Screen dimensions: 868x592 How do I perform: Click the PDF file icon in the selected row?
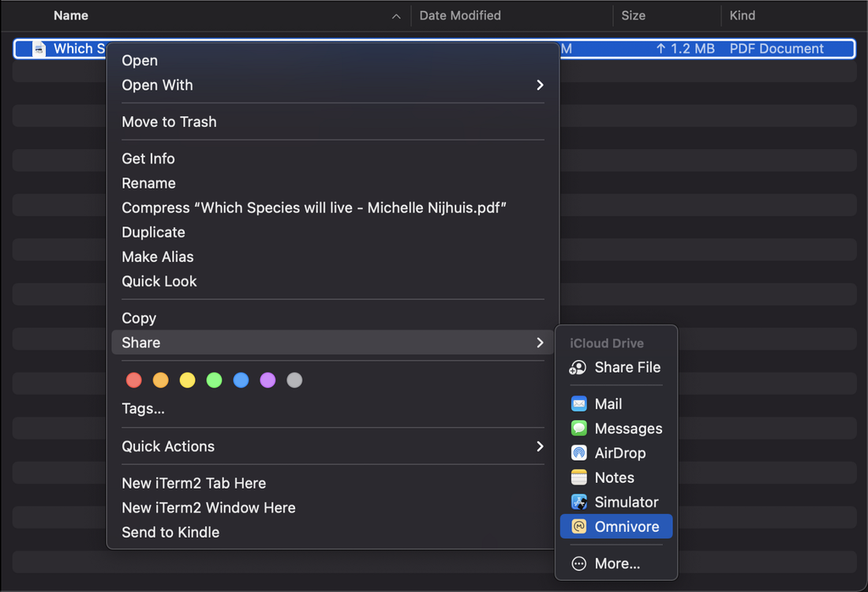tap(39, 49)
